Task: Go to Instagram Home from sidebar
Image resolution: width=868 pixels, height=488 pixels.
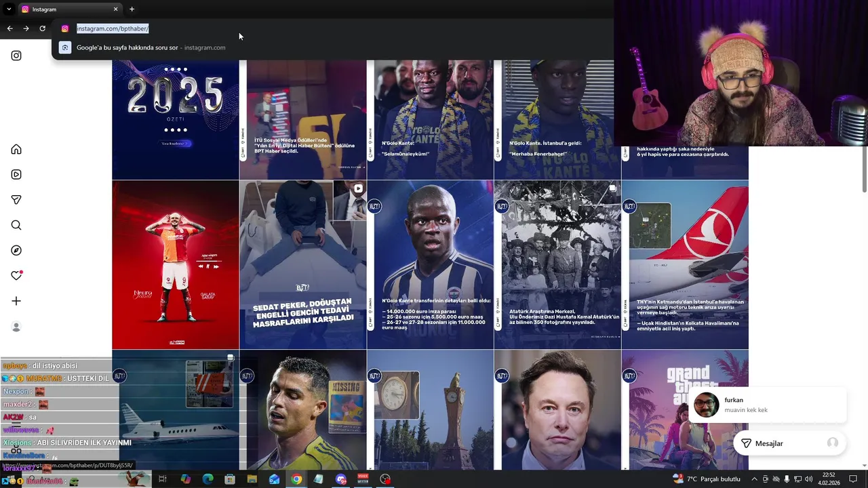Action: point(16,149)
